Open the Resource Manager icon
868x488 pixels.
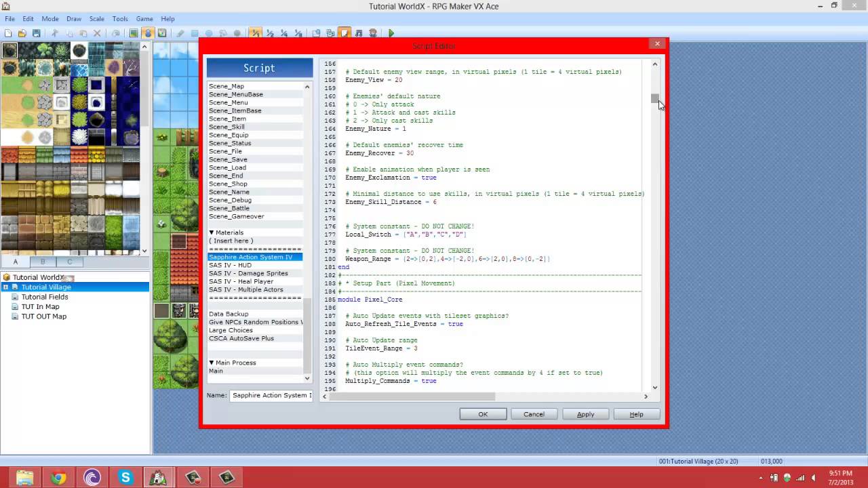330,33
